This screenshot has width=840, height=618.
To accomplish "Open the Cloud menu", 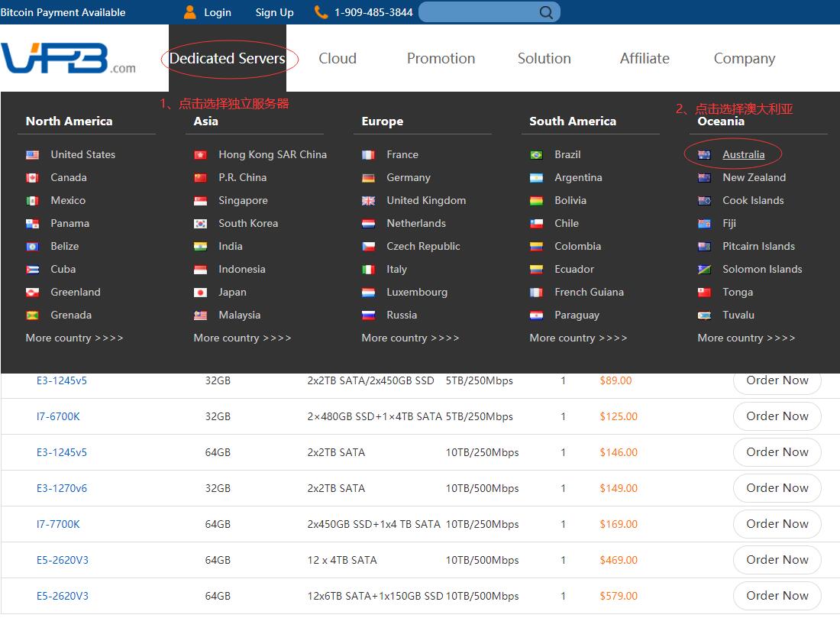I will 338,59.
